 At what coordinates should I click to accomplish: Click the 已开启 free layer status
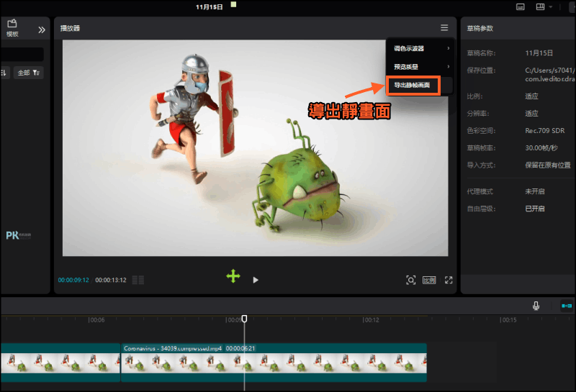point(535,209)
